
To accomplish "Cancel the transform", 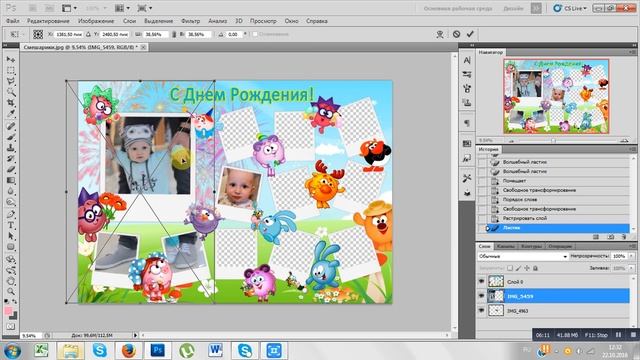I will click(x=456, y=34).
